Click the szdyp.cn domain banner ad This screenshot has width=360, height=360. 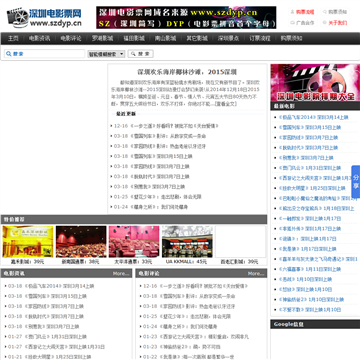coord(186,17)
